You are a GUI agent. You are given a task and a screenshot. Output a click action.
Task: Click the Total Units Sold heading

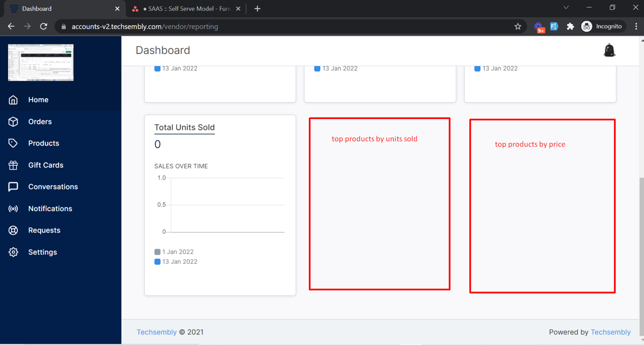pyautogui.click(x=185, y=128)
